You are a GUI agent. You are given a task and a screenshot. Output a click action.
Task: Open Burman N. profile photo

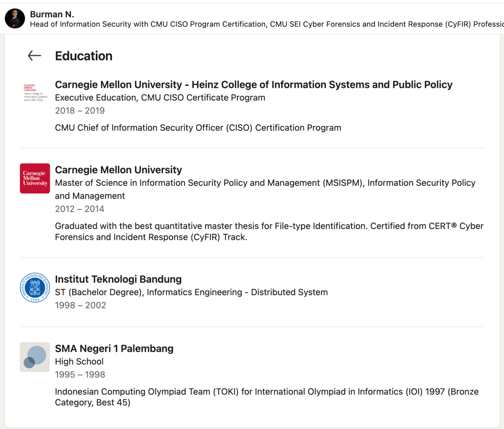[x=15, y=18]
